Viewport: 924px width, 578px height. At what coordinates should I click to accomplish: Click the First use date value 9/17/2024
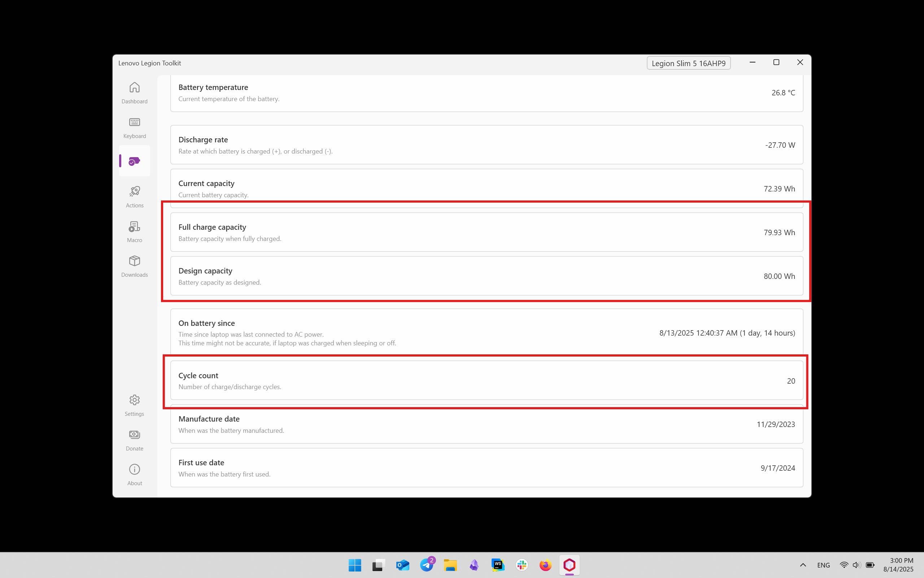point(777,468)
